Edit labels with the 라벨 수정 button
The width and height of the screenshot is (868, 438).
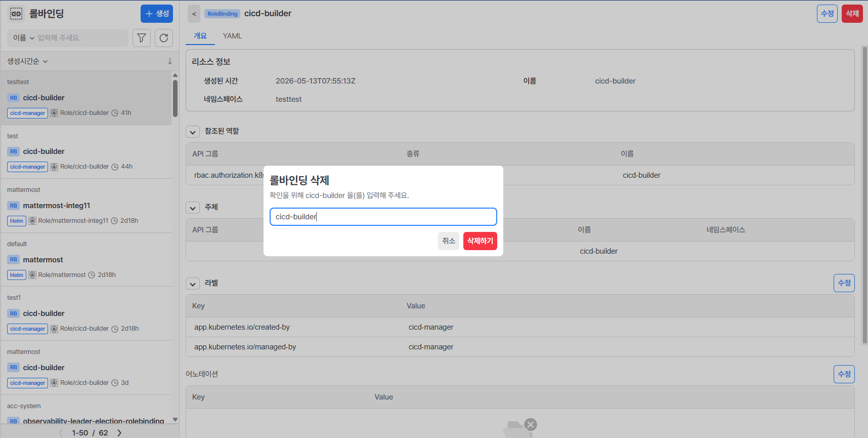tap(844, 283)
